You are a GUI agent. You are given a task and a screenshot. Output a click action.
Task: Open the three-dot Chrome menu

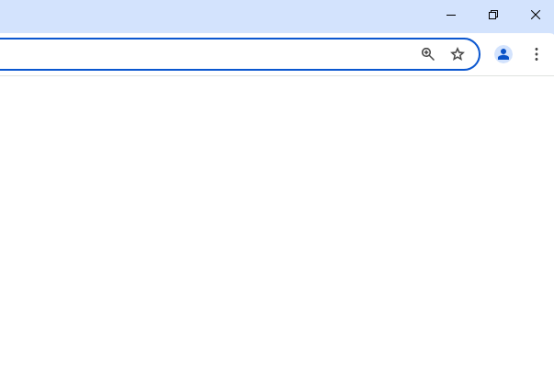point(536,54)
